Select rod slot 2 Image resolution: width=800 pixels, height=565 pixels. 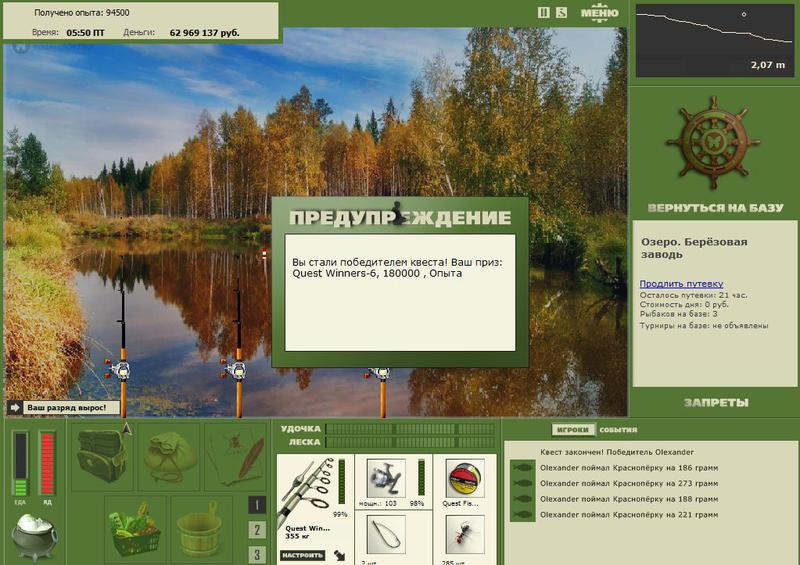pyautogui.click(x=257, y=530)
